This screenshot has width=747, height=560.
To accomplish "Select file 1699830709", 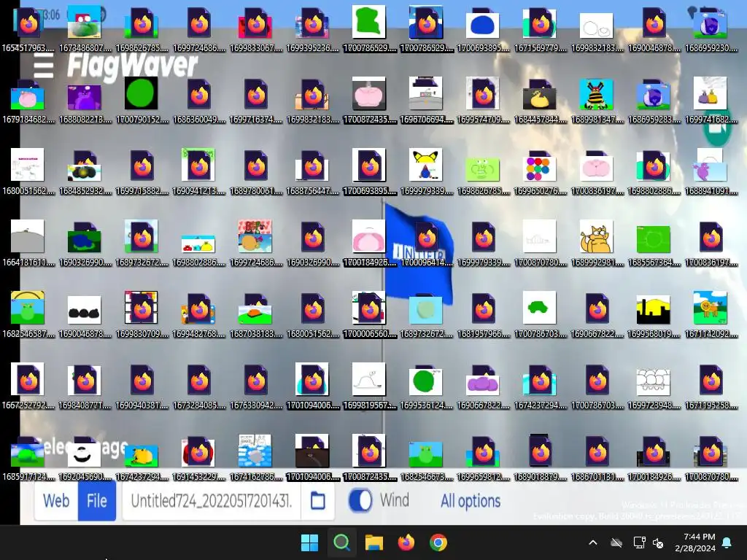I will click(142, 314).
